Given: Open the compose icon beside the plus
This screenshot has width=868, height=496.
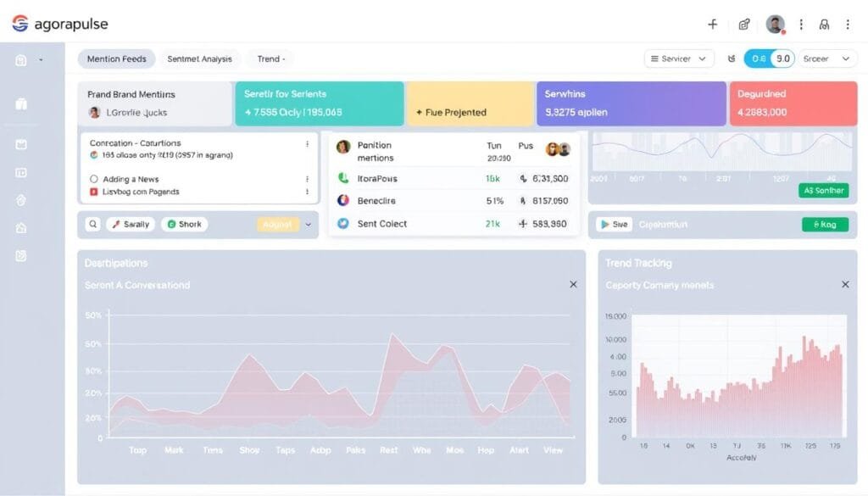Looking at the screenshot, I should (x=744, y=25).
